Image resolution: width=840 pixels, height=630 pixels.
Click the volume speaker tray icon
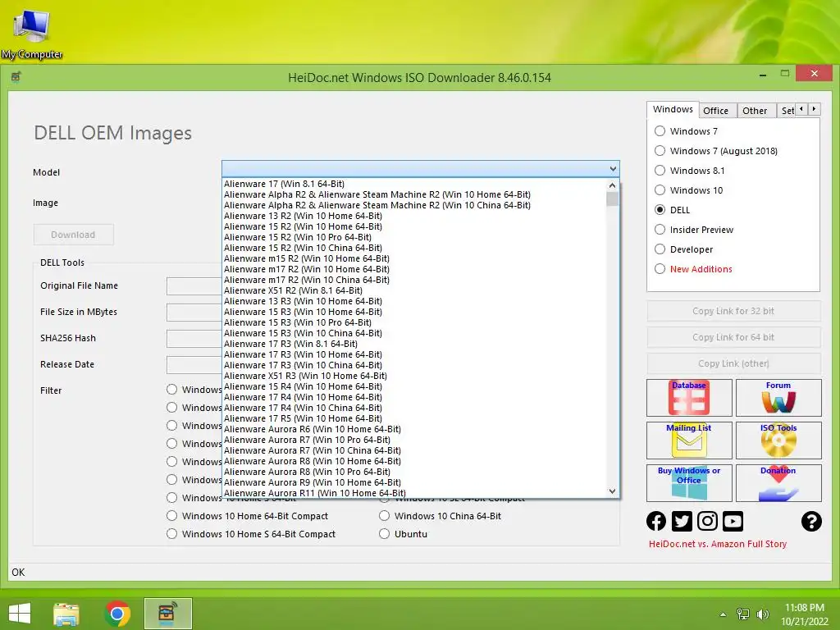click(762, 614)
